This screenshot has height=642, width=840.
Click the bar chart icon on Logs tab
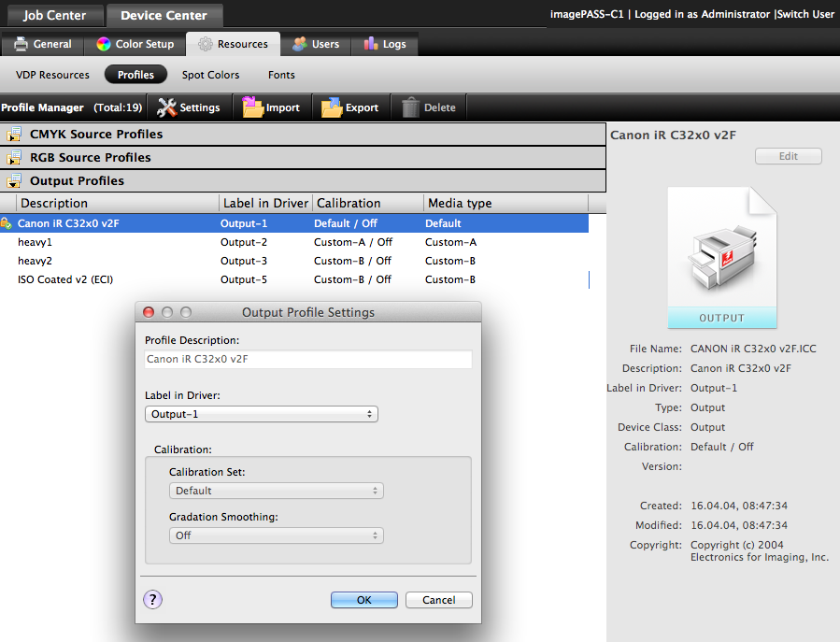(x=371, y=44)
